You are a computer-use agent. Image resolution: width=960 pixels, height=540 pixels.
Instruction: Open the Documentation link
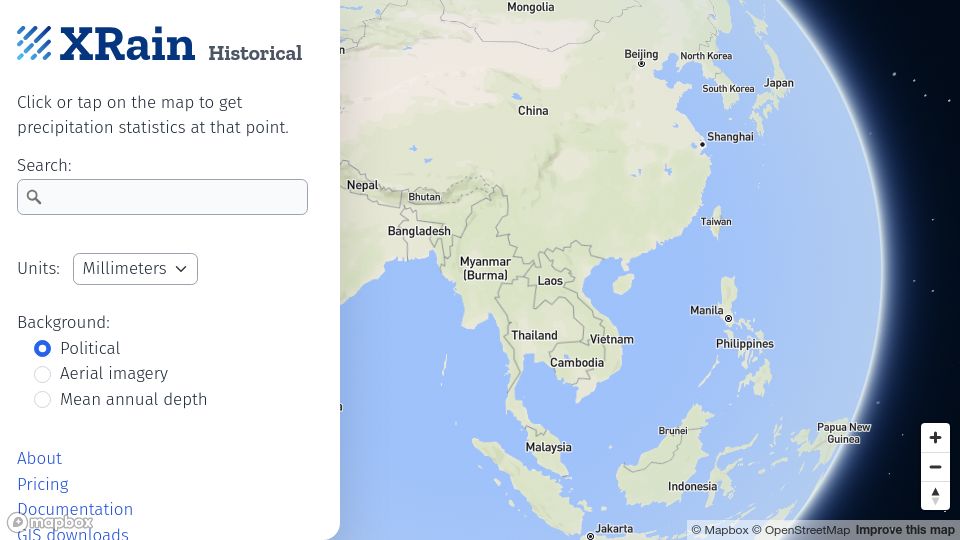pyautogui.click(x=75, y=509)
